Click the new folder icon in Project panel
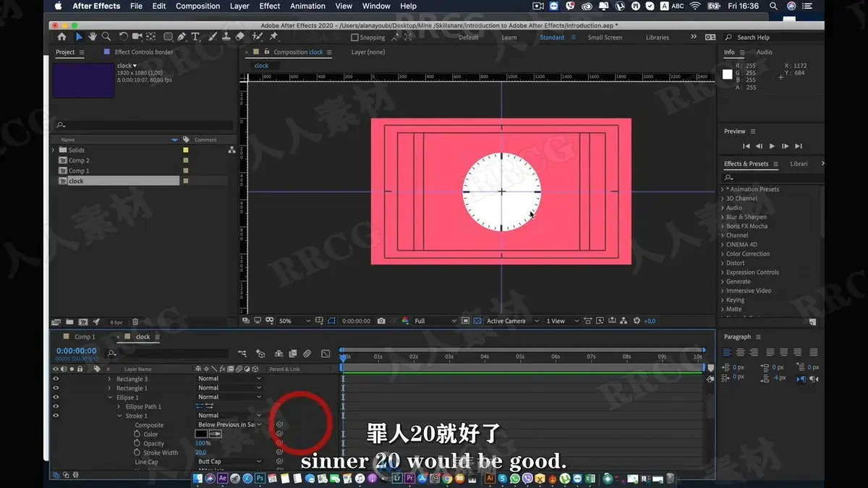The image size is (868, 488). pyautogui.click(x=69, y=322)
